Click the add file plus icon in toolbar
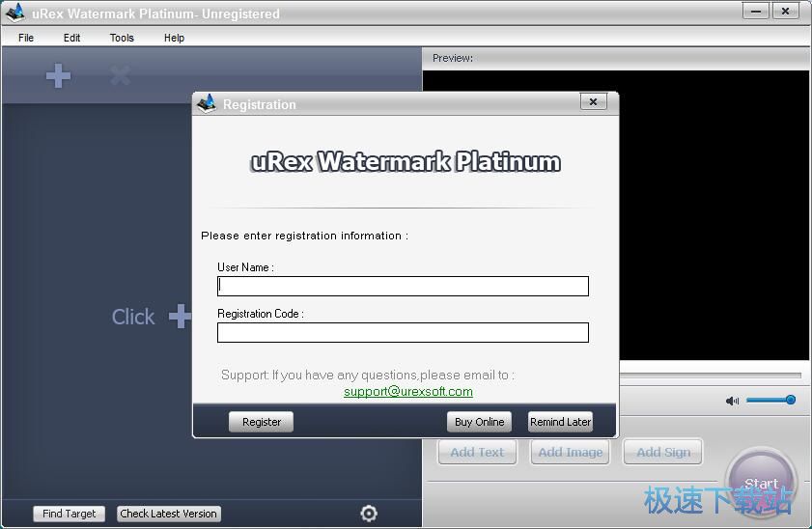The image size is (812, 529). point(58,76)
